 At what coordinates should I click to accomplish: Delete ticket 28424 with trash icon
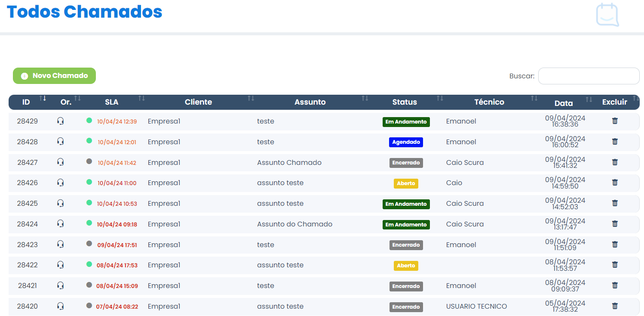615,224
